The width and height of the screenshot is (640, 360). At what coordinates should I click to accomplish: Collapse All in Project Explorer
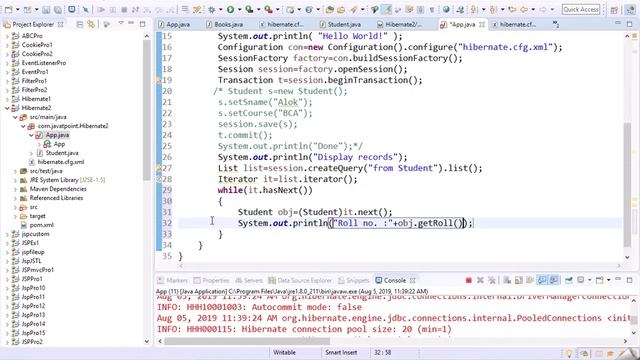tap(80, 24)
